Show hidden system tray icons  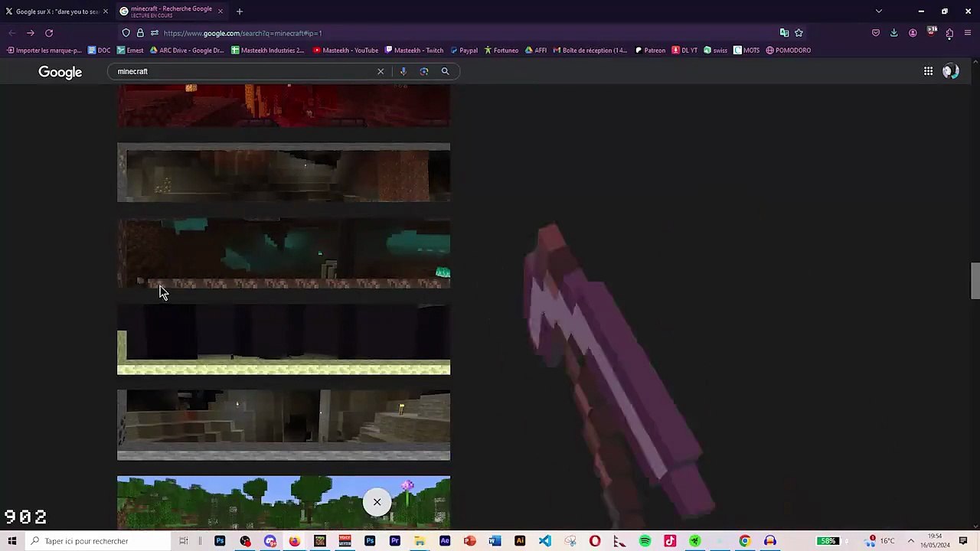pyautogui.click(x=911, y=541)
